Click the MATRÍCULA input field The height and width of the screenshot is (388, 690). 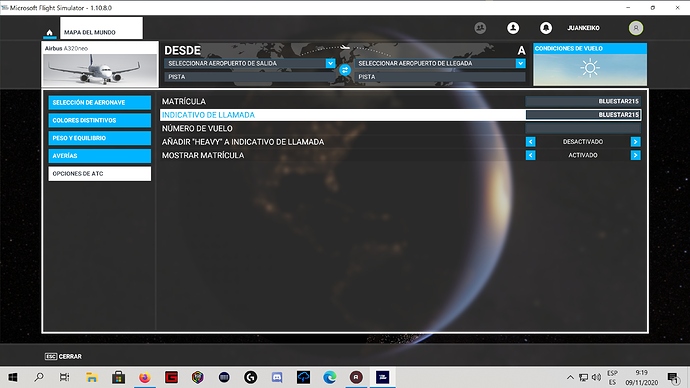pos(583,101)
